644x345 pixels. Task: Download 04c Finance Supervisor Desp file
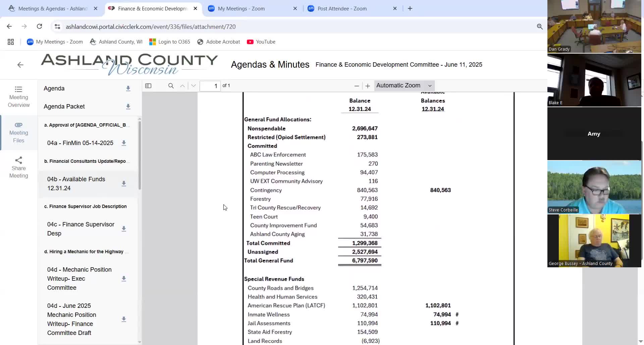(x=124, y=229)
